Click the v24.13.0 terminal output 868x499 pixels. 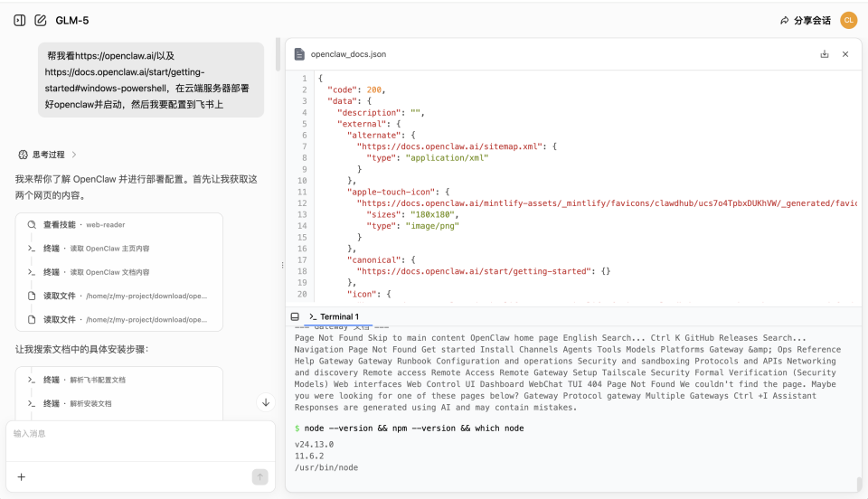tap(314, 444)
